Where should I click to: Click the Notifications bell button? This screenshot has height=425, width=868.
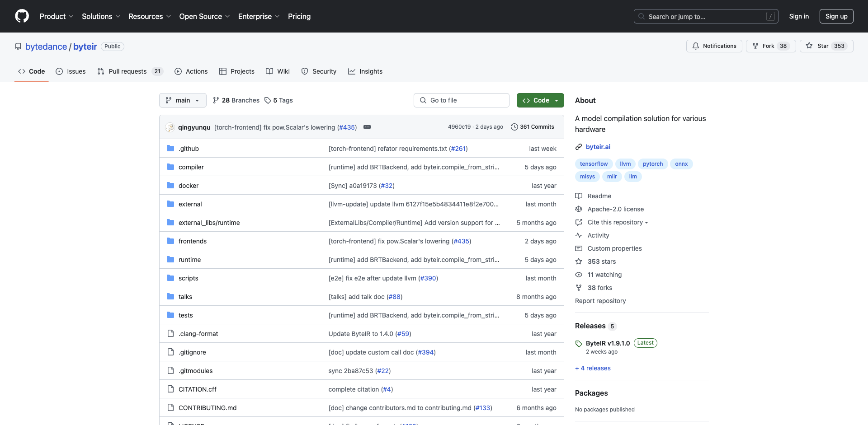tap(714, 46)
